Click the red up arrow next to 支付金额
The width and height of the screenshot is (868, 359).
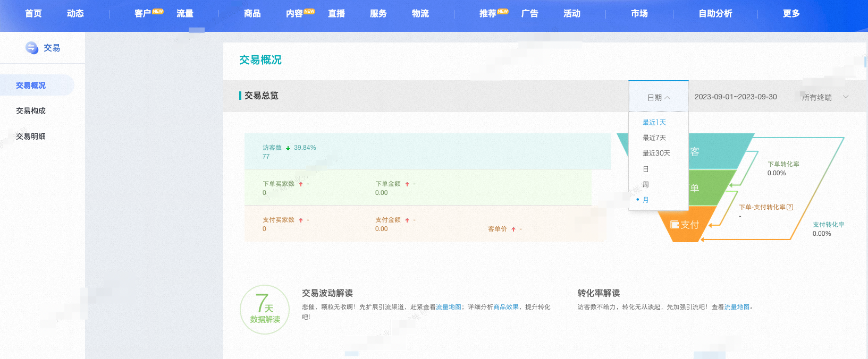point(407,220)
